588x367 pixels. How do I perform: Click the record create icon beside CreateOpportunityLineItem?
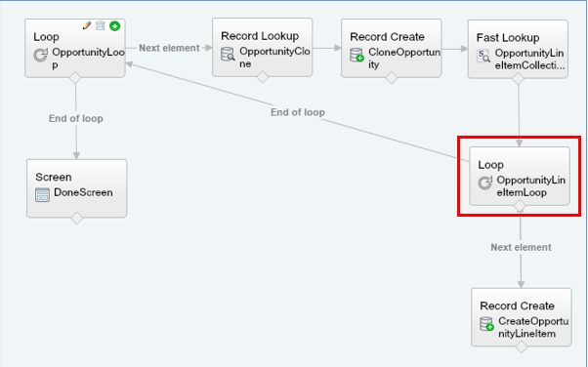click(486, 324)
